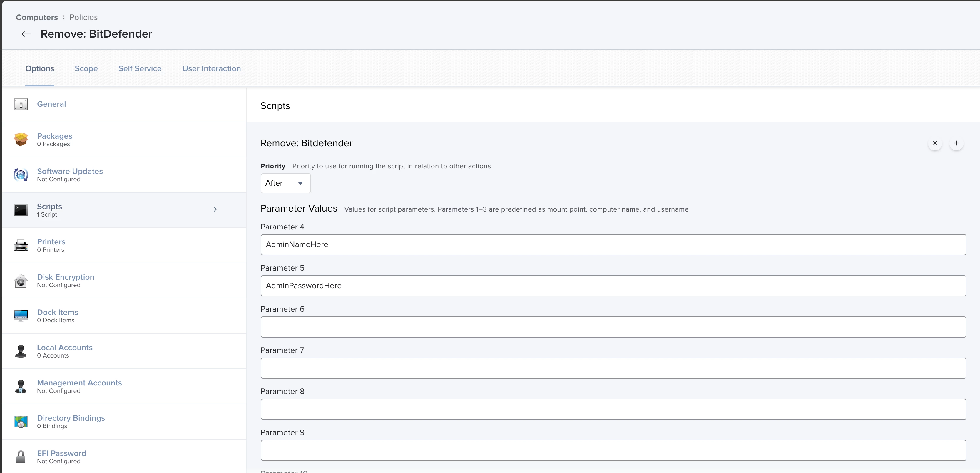The width and height of the screenshot is (980, 473).
Task: Click the empty Parameter 9 field
Action: point(613,450)
